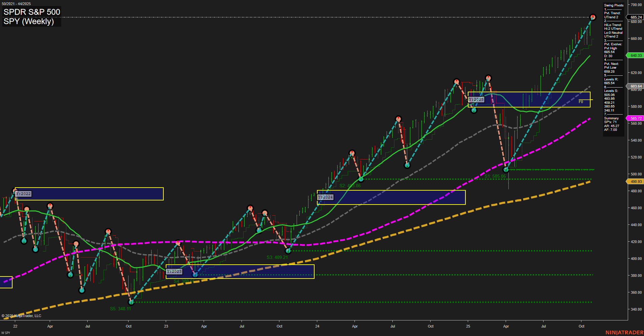Image resolution: width=644 pixels, height=336 pixels.
Task: Select the red pivot dot above the Y:2024 box
Action: click(x=352, y=153)
